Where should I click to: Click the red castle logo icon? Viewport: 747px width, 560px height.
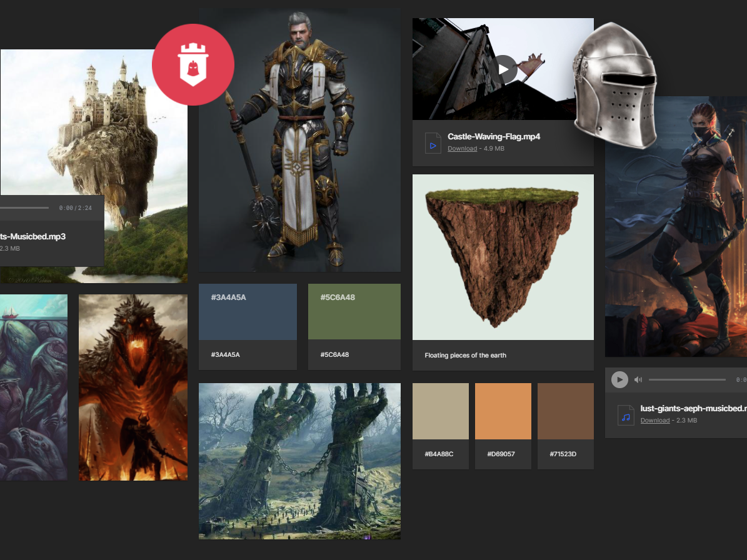(x=193, y=64)
